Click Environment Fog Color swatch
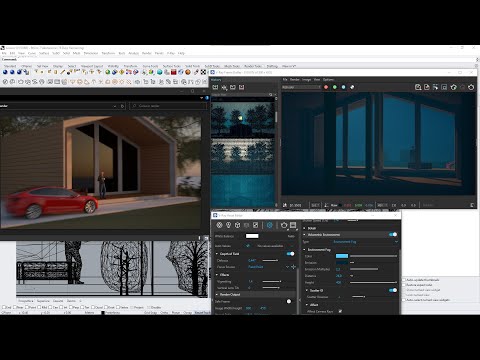Viewport: 480px width, 360px height. pyautogui.click(x=342, y=256)
